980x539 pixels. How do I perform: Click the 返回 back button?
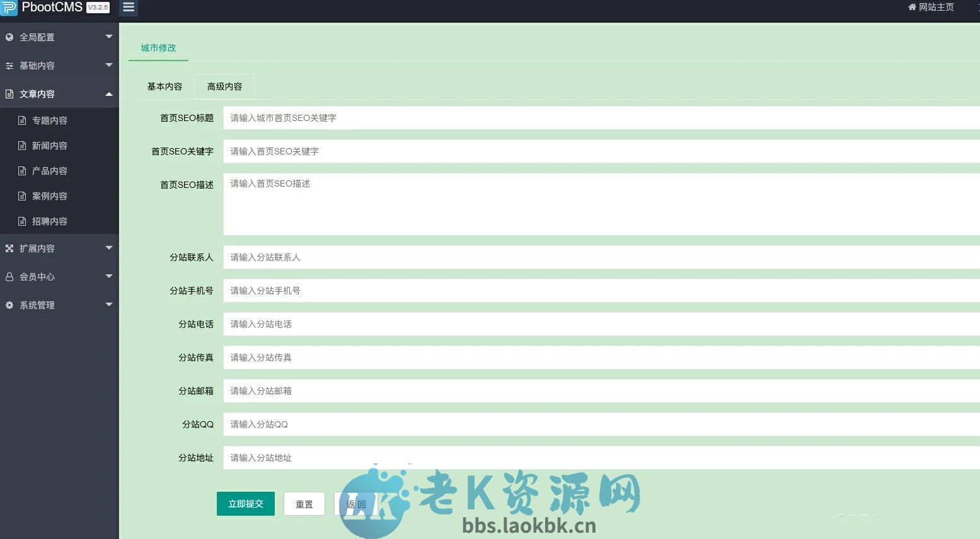tap(355, 504)
